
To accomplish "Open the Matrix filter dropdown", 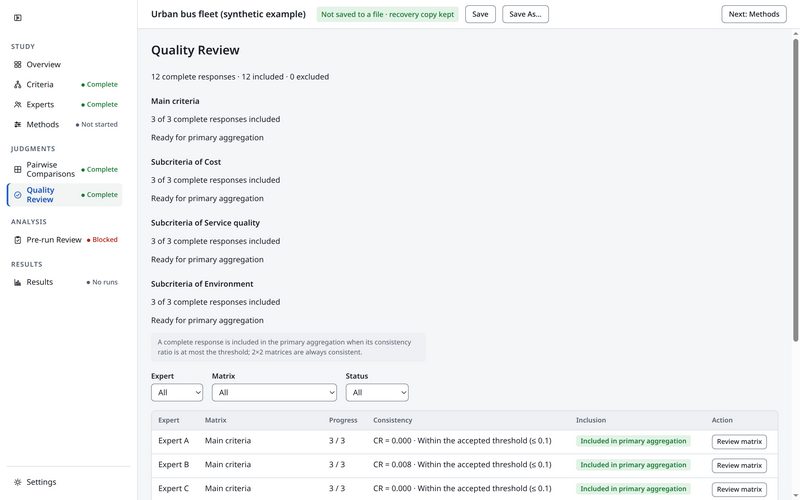I will click(274, 393).
